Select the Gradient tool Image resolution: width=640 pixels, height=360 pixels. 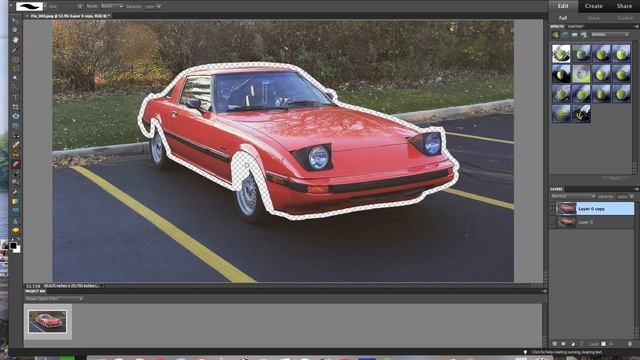tap(16, 202)
